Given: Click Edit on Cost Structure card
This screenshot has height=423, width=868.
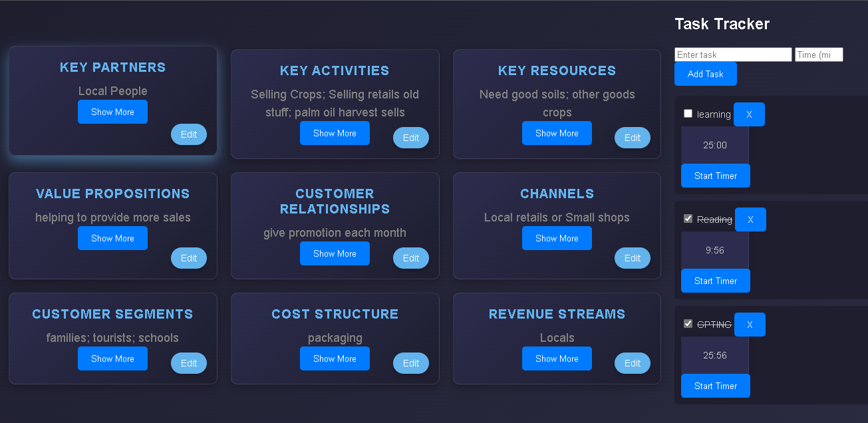Looking at the screenshot, I should pyautogui.click(x=411, y=363).
